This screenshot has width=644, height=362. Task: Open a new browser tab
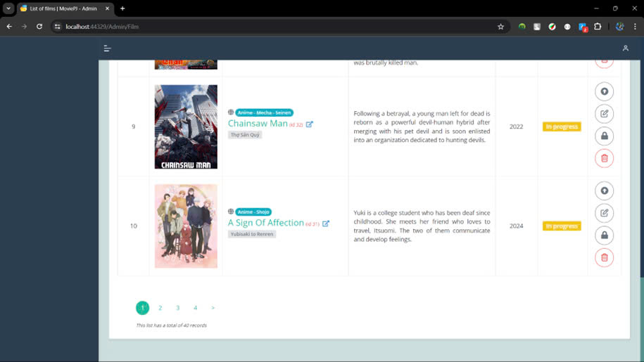click(122, 8)
